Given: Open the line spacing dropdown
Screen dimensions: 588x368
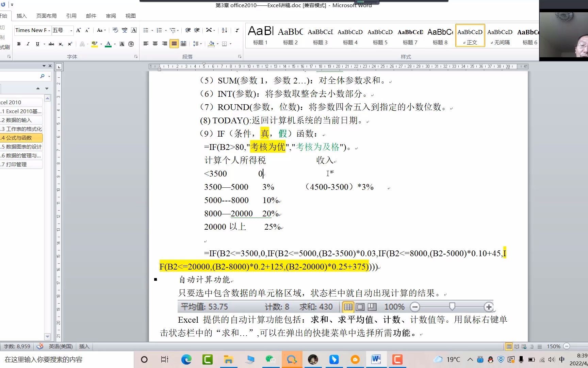Looking at the screenshot, I should 197,44.
